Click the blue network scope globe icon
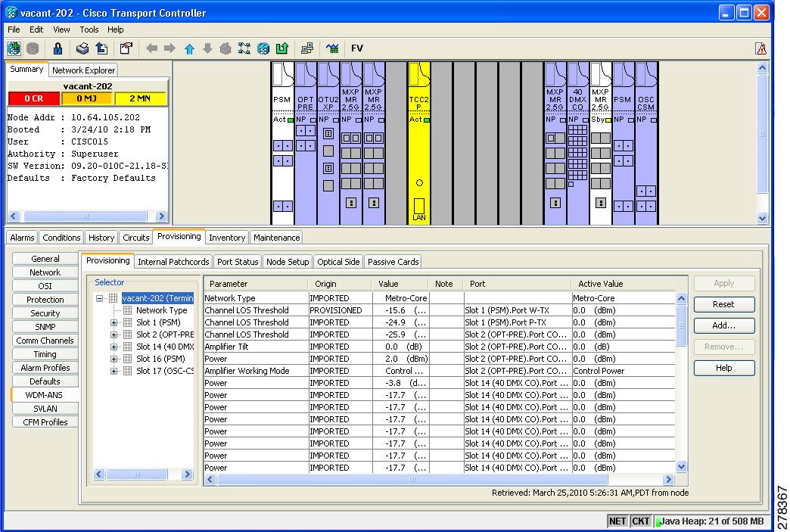This screenshot has height=532, width=790. pos(263,48)
